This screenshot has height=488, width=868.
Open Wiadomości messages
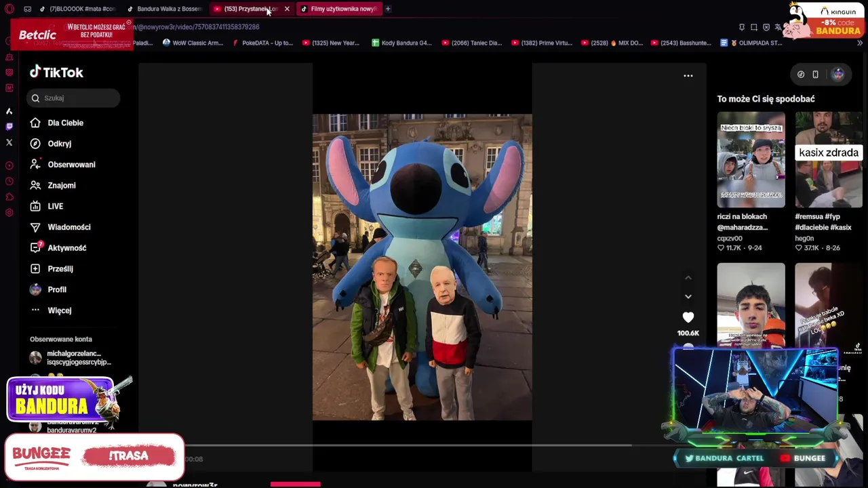tap(60, 227)
